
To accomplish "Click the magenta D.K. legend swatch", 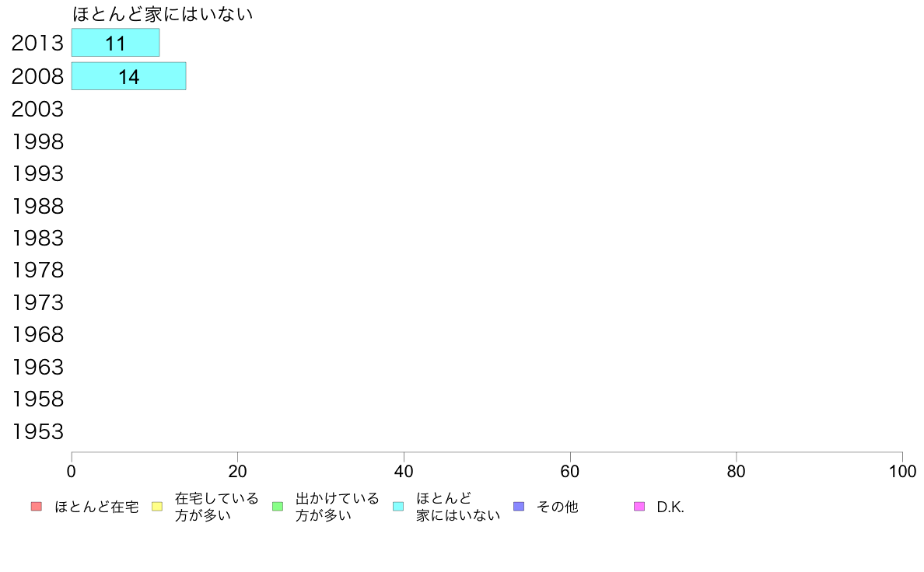I will pos(639,507).
